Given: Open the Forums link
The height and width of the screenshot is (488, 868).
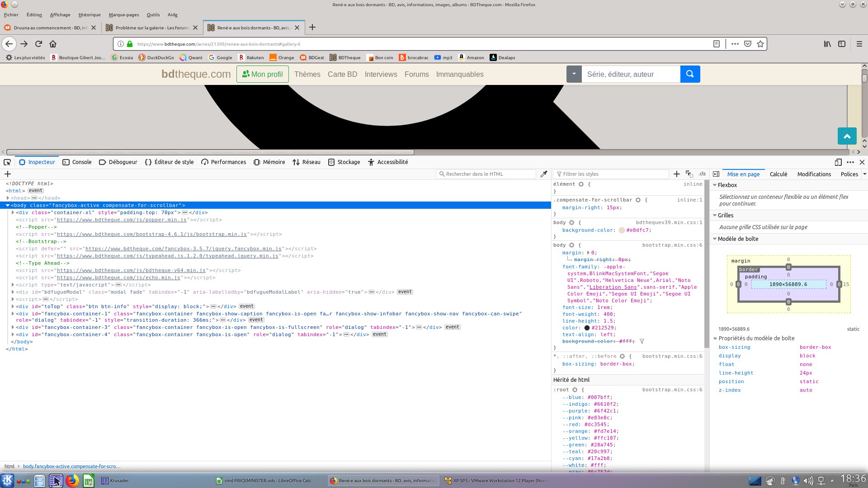Looking at the screenshot, I should [416, 74].
